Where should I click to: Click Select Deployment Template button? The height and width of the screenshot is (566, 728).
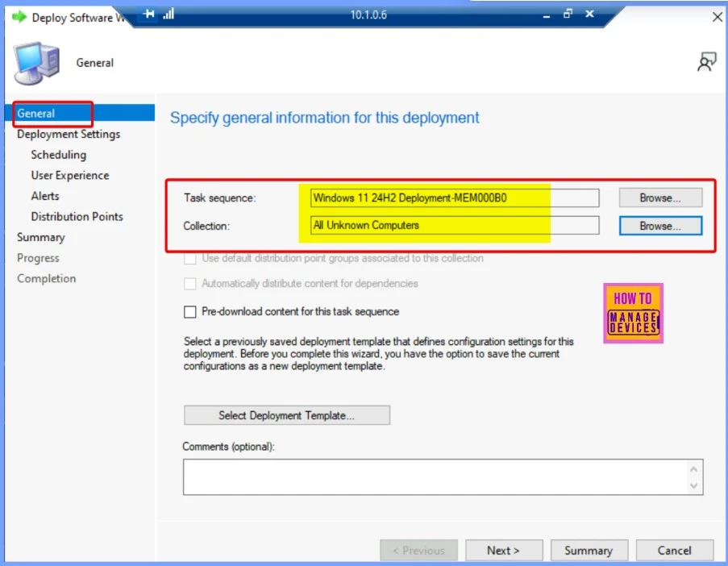[x=287, y=415]
